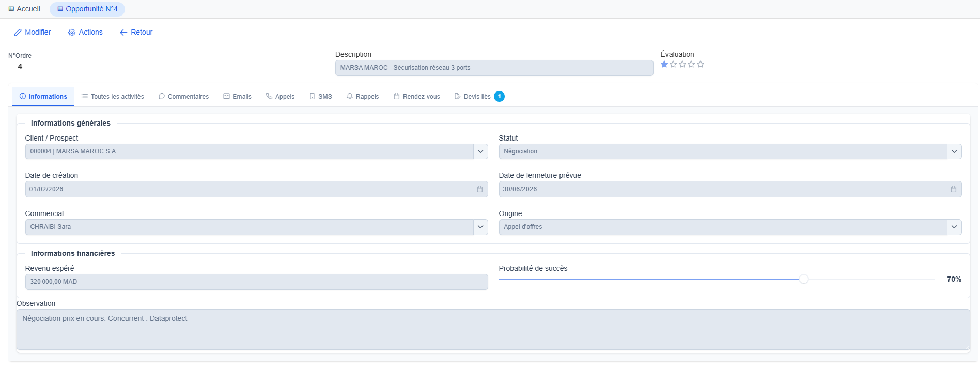Open the Rendez-vous tab
This screenshot has height=369, width=980.
(417, 97)
